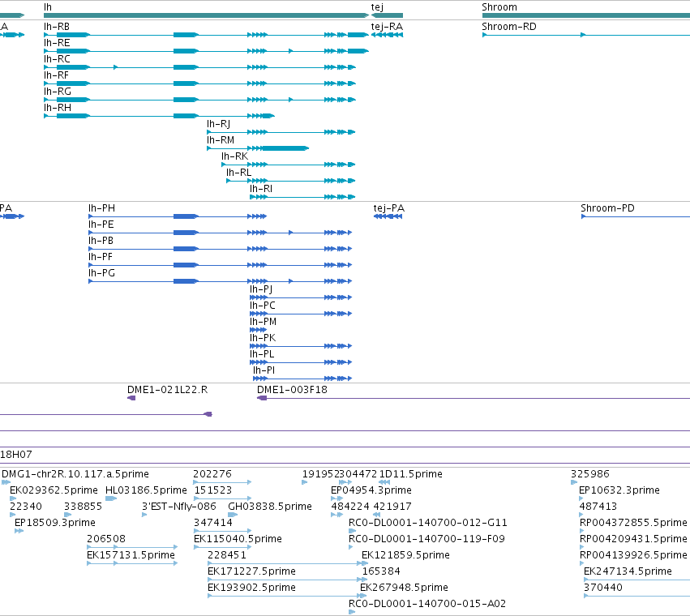
Task: Select the Ih-PJ protein label
Action: click(x=261, y=289)
